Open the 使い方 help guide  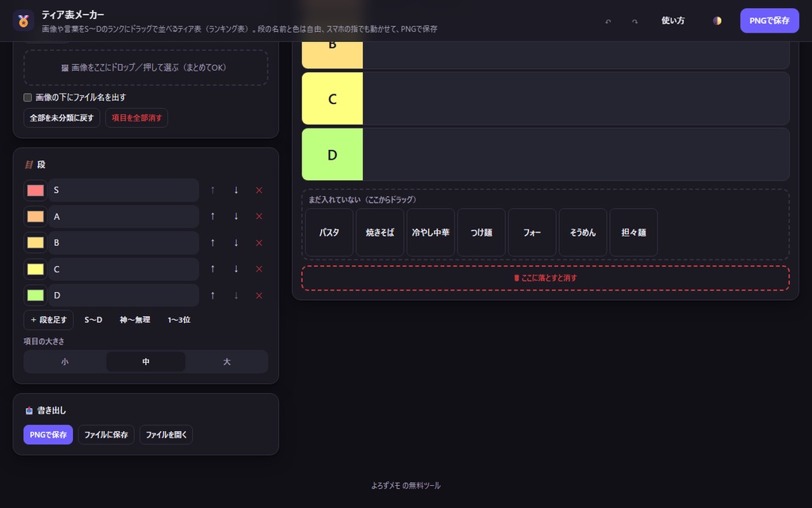[x=672, y=21]
